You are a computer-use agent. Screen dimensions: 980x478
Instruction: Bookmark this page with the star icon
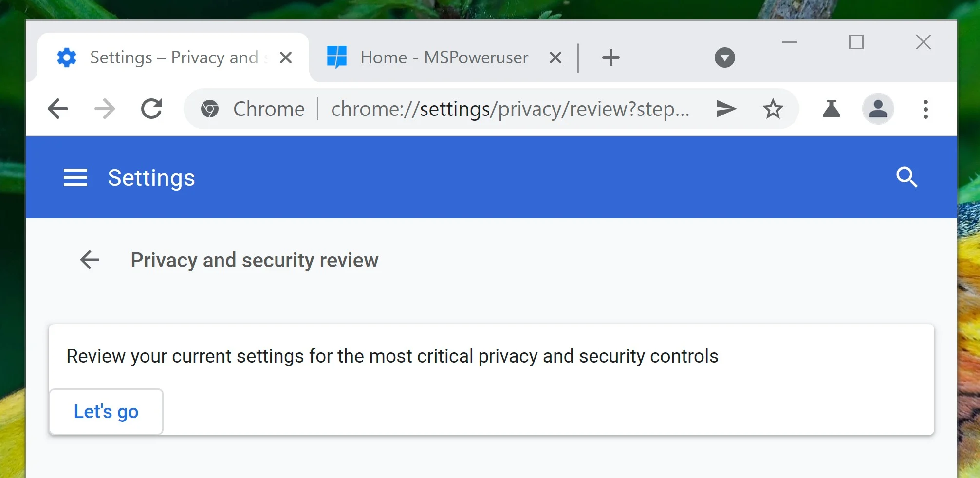(x=773, y=109)
